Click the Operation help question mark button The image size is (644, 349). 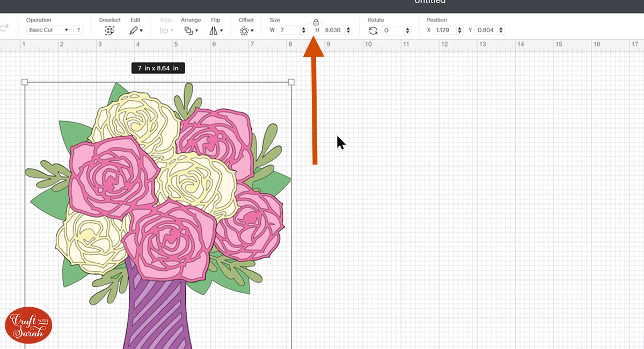click(79, 30)
